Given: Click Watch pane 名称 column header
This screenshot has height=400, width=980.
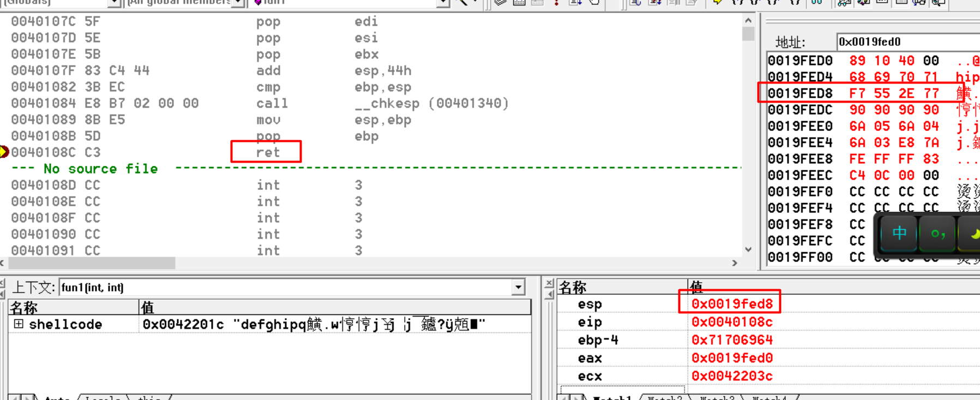Looking at the screenshot, I should 622,287.
